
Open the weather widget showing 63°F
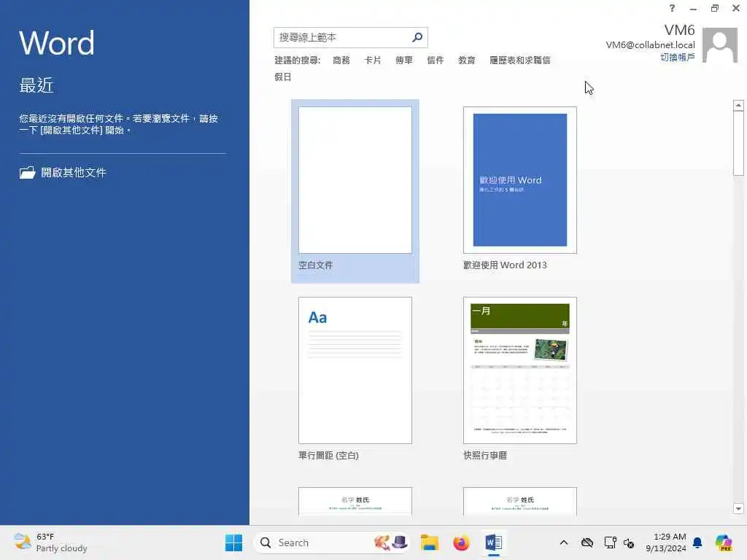[50, 542]
